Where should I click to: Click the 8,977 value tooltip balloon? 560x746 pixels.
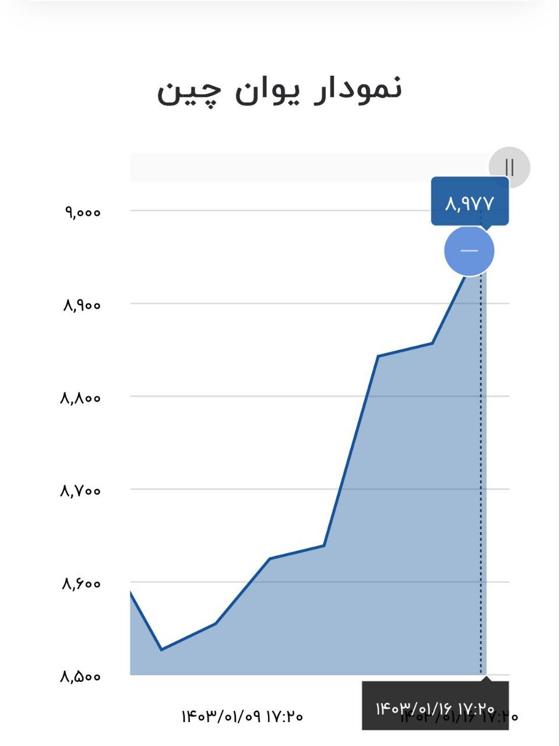coord(470,202)
